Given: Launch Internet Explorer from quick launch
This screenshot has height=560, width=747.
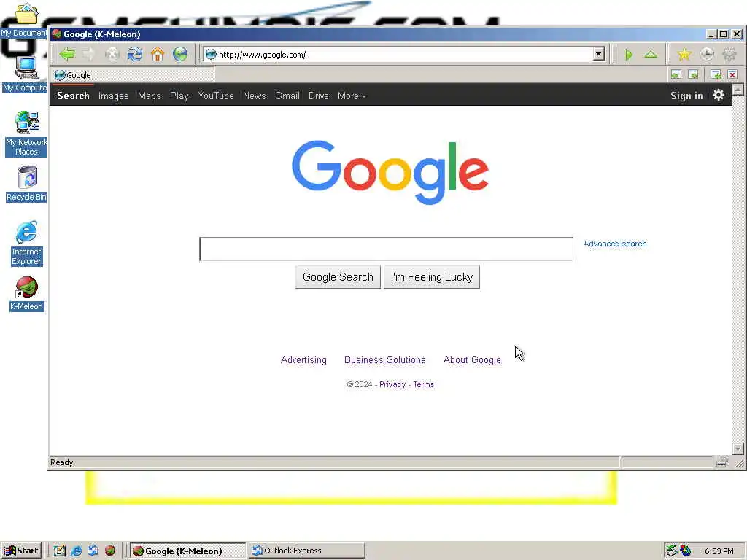Looking at the screenshot, I should tap(76, 551).
